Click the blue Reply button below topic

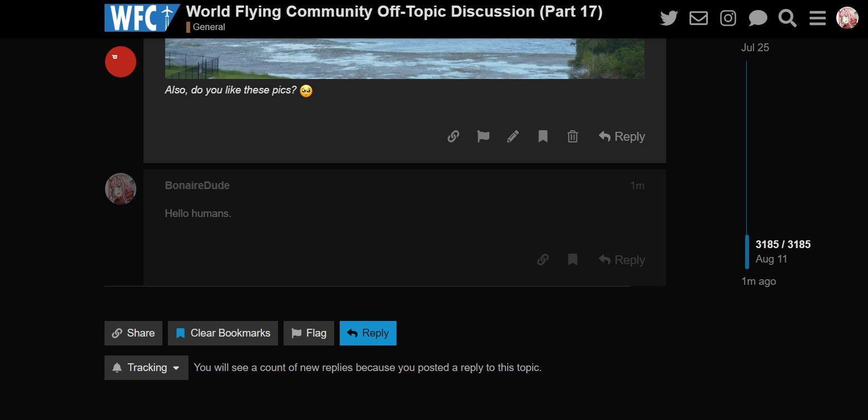(368, 333)
